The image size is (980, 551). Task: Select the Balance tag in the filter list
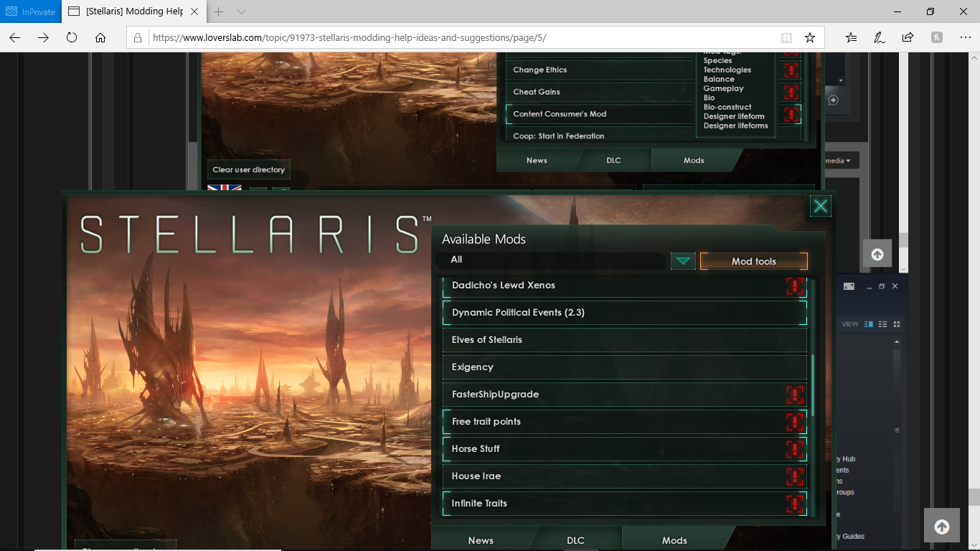[719, 80]
